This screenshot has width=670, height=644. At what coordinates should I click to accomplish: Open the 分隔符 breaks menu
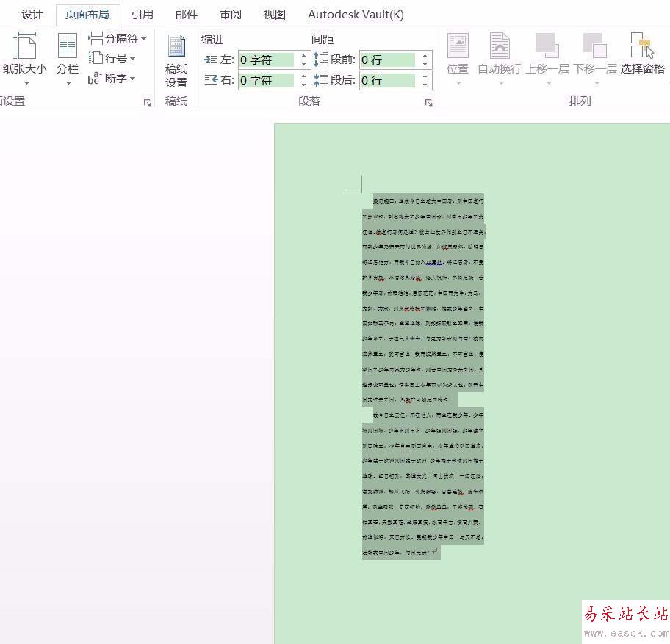coord(118,39)
